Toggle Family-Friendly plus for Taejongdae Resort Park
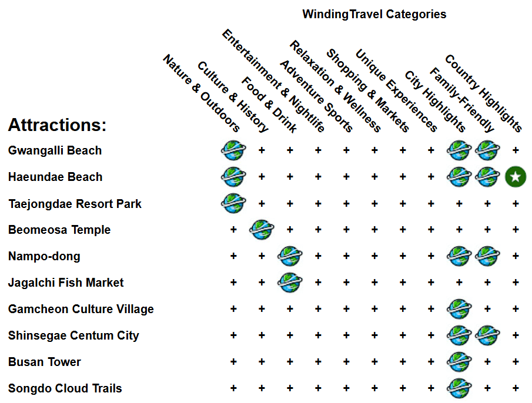 [487, 203]
